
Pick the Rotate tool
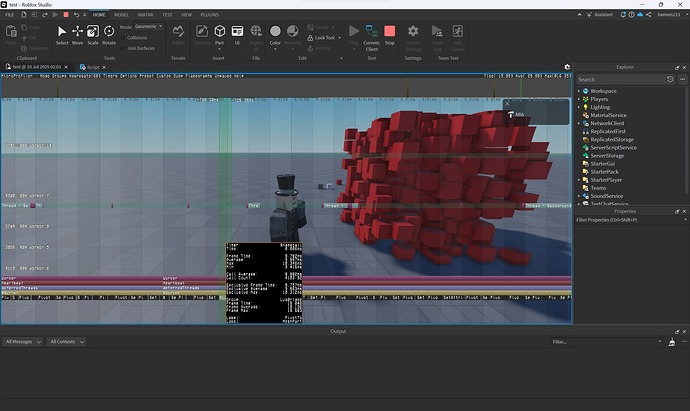(109, 35)
